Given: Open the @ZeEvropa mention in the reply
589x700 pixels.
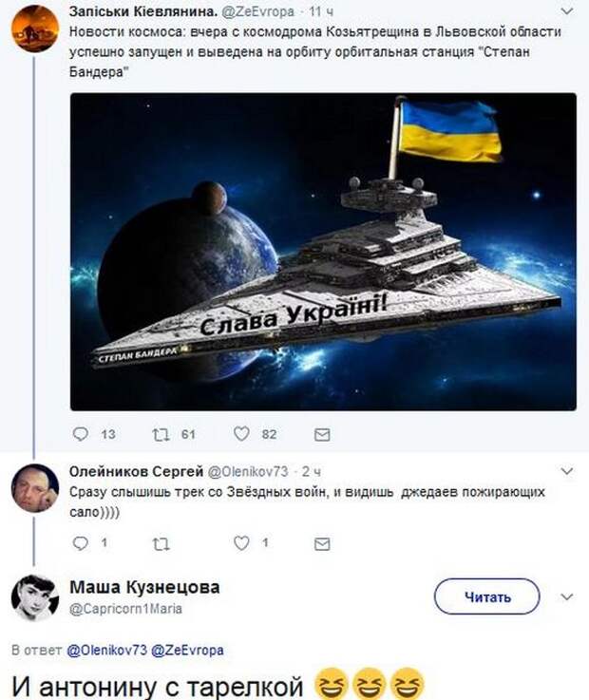Looking at the screenshot, I should [x=187, y=651].
